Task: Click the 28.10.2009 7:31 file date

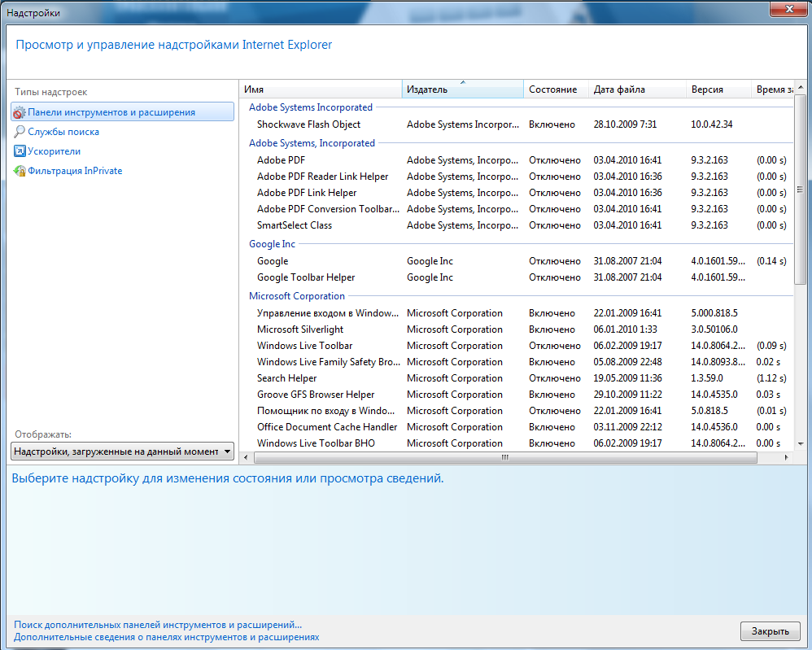Action: [625, 124]
